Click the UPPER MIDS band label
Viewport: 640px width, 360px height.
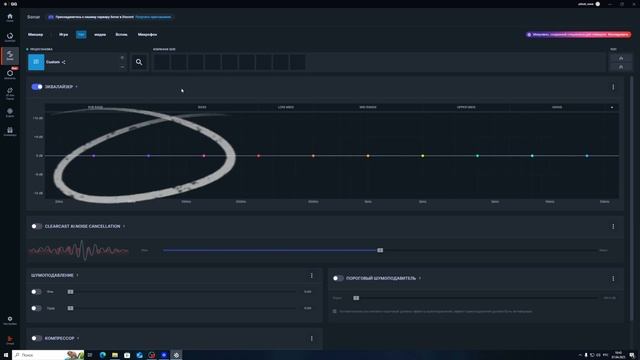(466, 107)
